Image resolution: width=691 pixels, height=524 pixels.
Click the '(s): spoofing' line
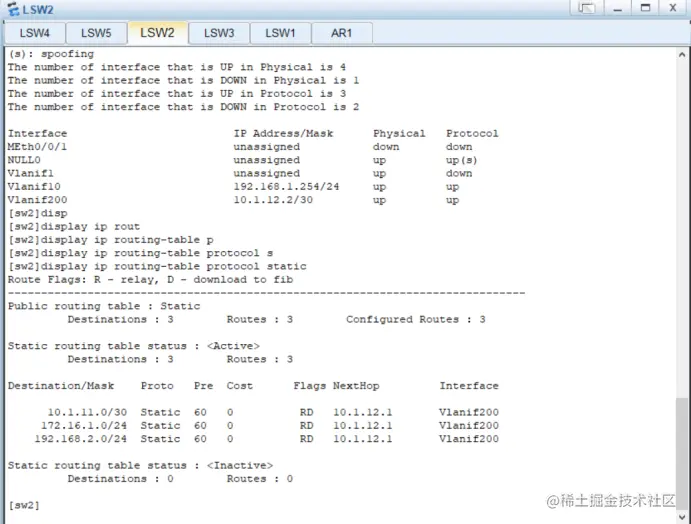tap(51, 54)
